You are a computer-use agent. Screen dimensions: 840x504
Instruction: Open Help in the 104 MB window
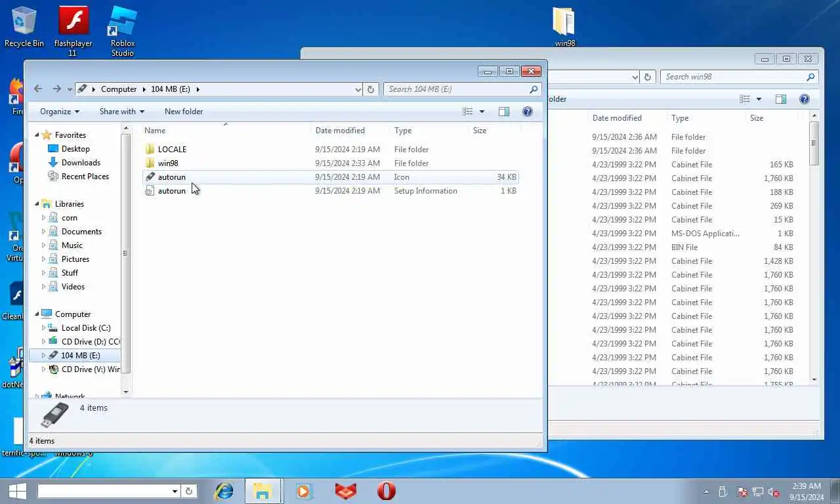click(x=527, y=112)
